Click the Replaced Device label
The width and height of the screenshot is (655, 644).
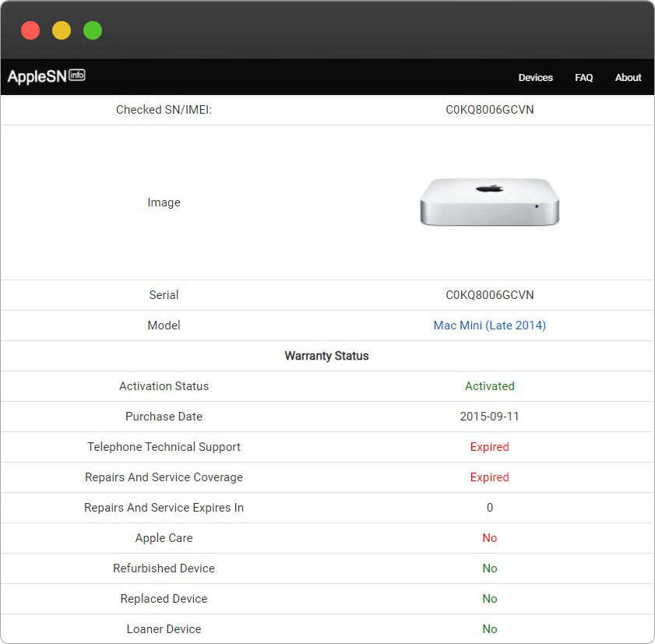tap(164, 599)
